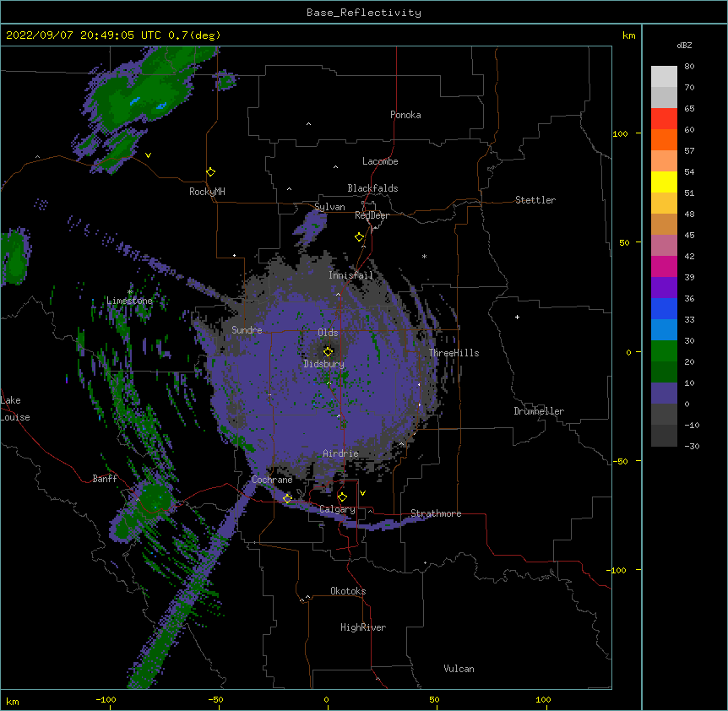
Task: Click the Stettler city label
Action: (535, 200)
